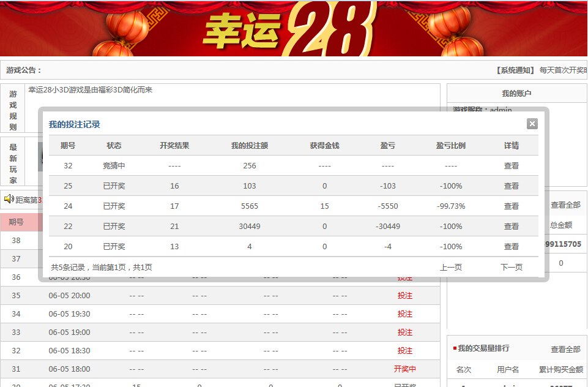Click the 最新玩家 side label
The image size is (588, 387).
pos(13,163)
